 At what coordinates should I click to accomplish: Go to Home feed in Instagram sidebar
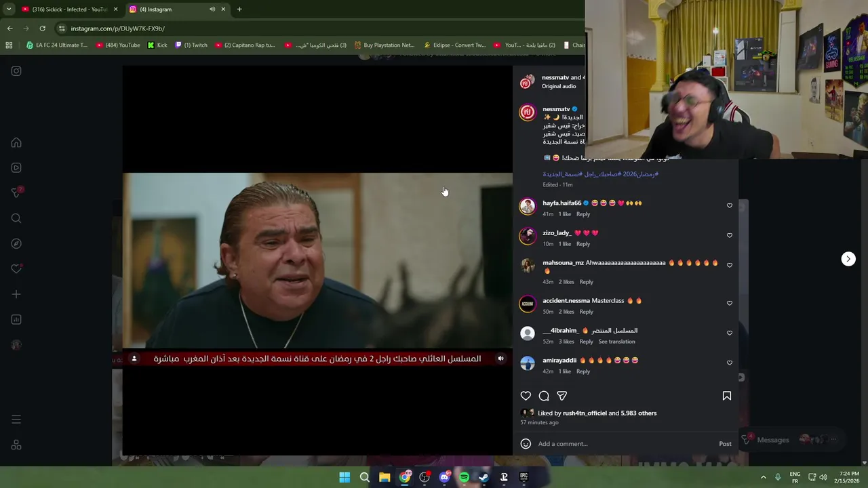[x=16, y=143]
